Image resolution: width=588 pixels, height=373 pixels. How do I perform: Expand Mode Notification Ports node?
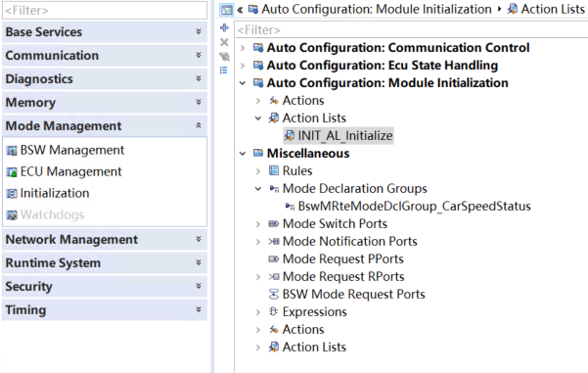click(x=258, y=242)
